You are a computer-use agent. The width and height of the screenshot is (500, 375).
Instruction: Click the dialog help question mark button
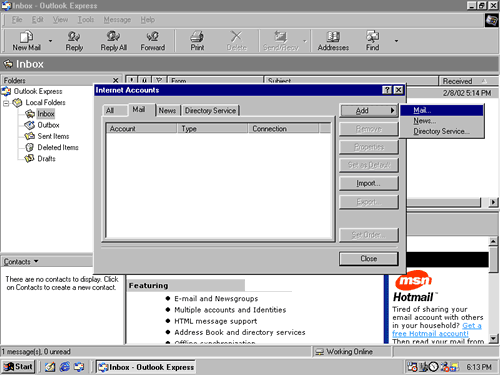pos(387,90)
